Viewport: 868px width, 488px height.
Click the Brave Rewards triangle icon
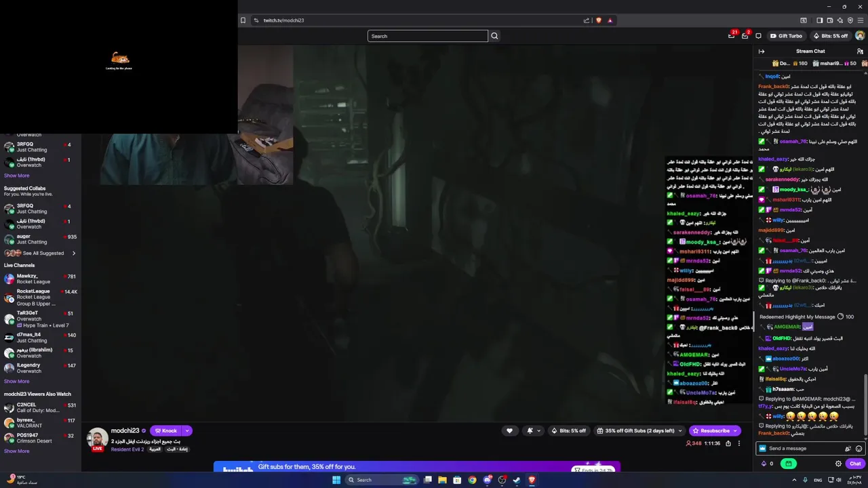610,20
